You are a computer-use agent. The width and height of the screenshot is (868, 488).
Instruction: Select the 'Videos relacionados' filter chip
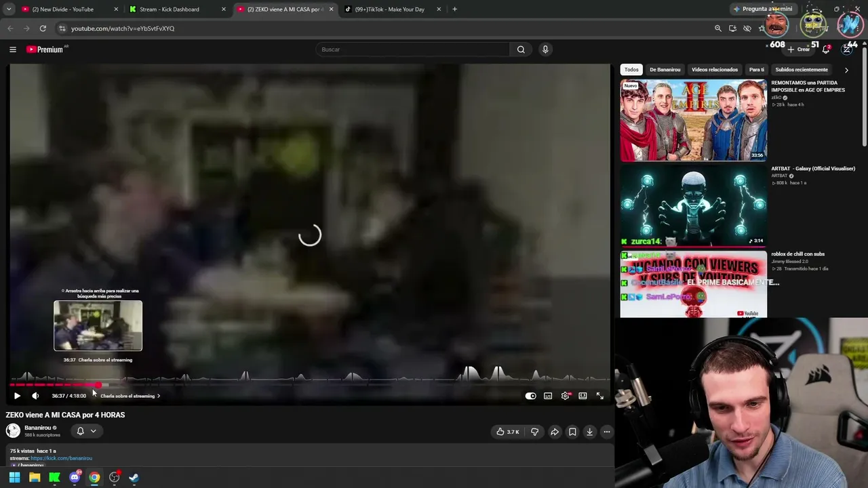pos(715,70)
